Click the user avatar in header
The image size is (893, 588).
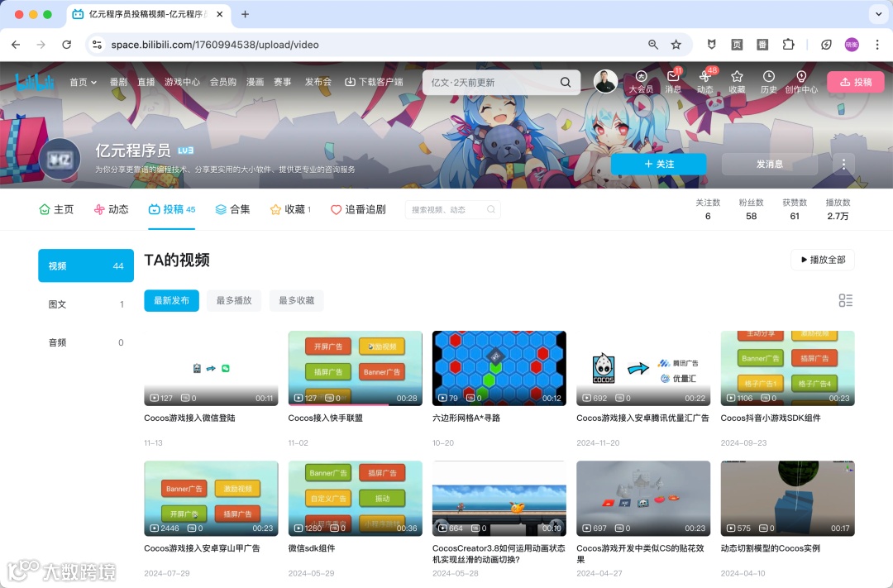click(605, 82)
